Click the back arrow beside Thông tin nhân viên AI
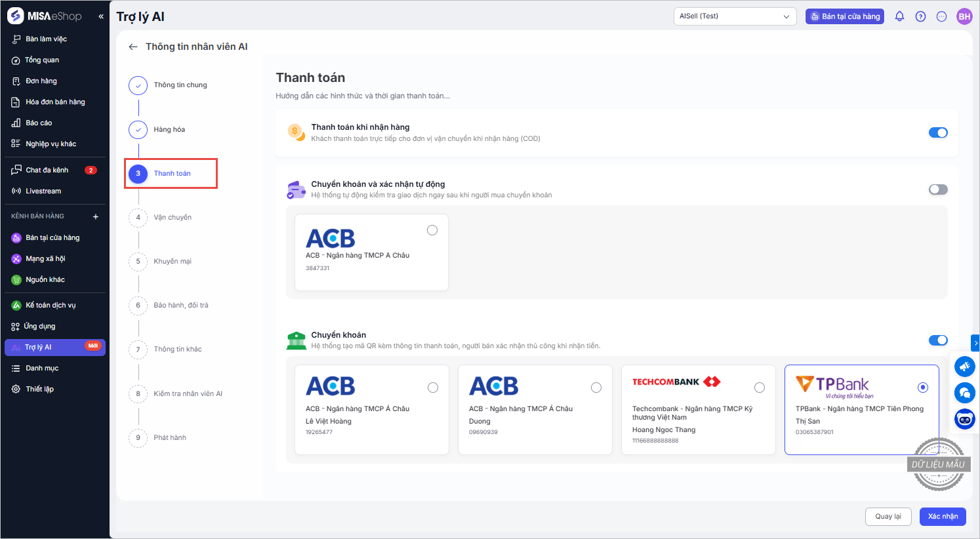 [x=133, y=47]
